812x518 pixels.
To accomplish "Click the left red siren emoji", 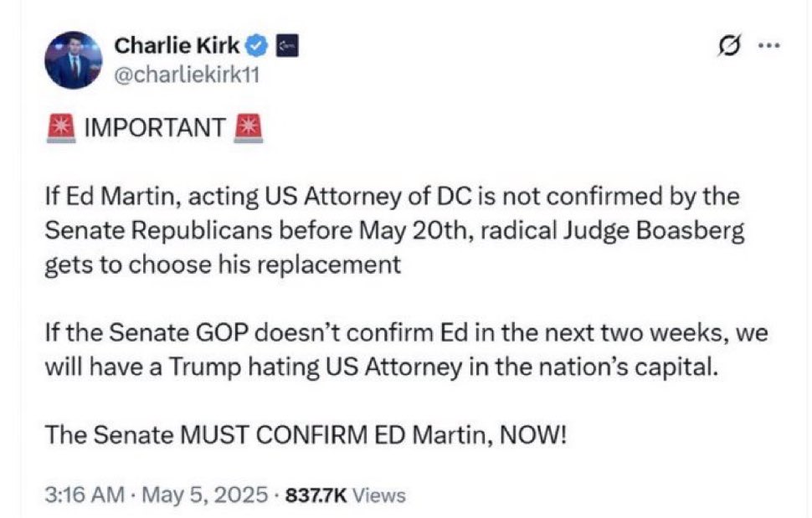I will click(x=60, y=124).
